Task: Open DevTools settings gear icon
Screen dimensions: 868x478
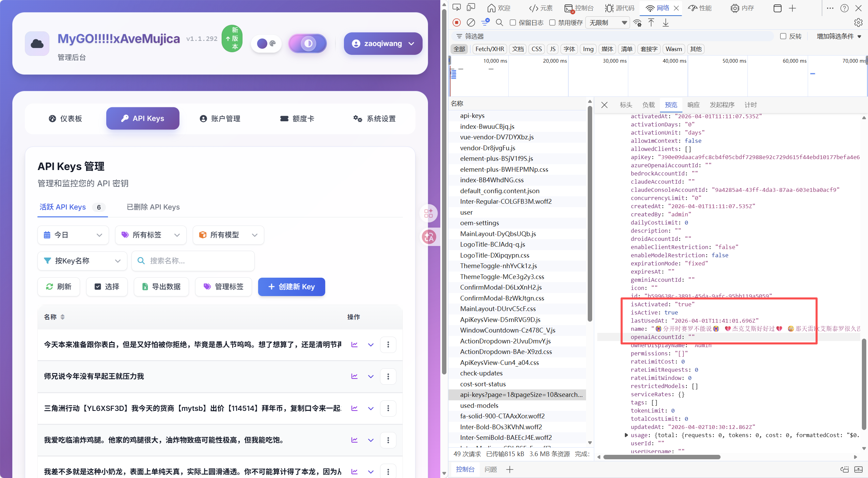Action: pos(858,22)
